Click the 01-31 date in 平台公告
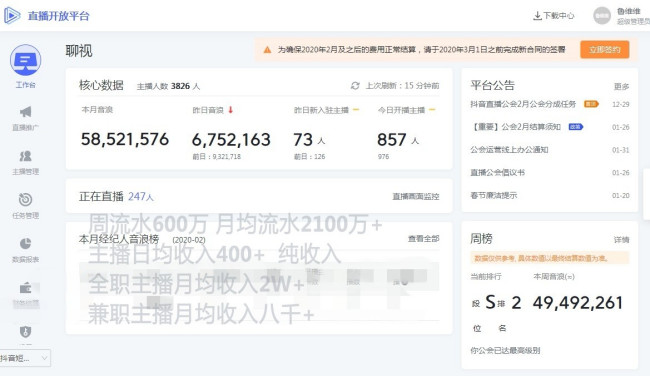The width and height of the screenshot is (650, 376). click(x=621, y=150)
